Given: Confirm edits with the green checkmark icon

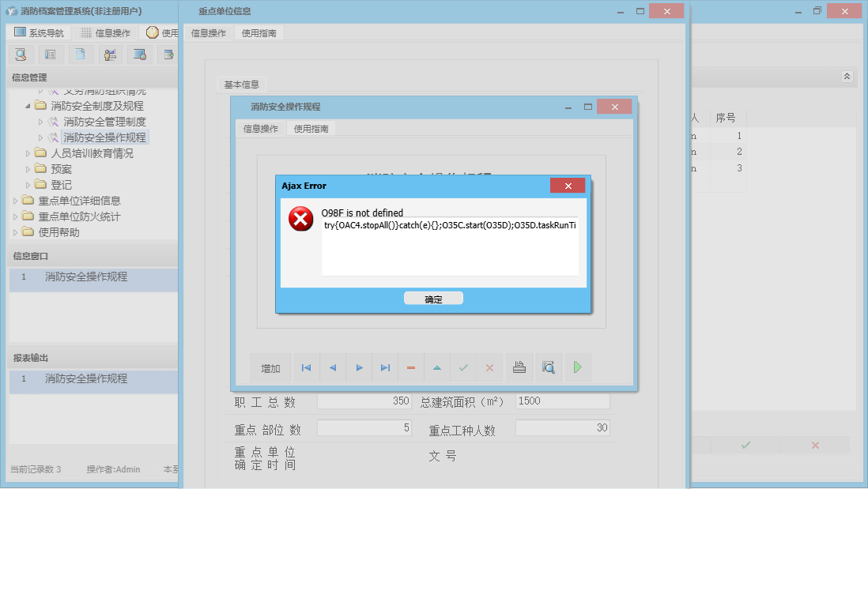Looking at the screenshot, I should [464, 367].
